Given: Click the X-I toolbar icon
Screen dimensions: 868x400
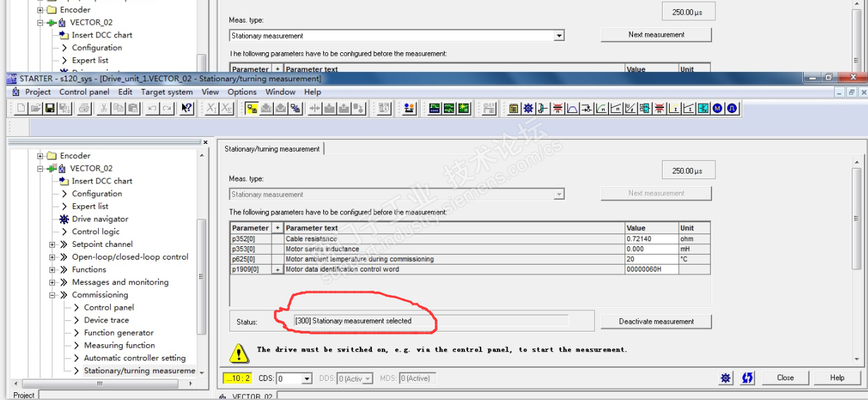Looking at the screenshot, I should click(211, 108).
